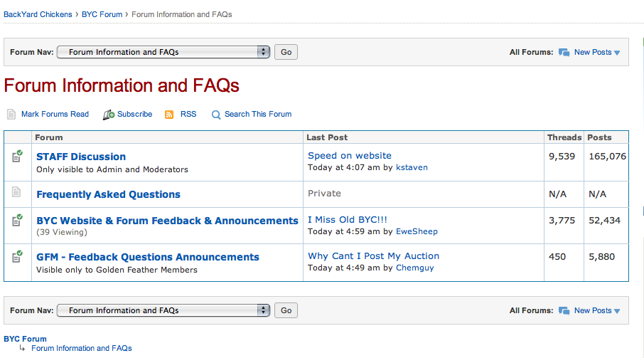Open the BYC Forum breadcrumb link
This screenshot has width=644, height=358.
[x=102, y=14]
